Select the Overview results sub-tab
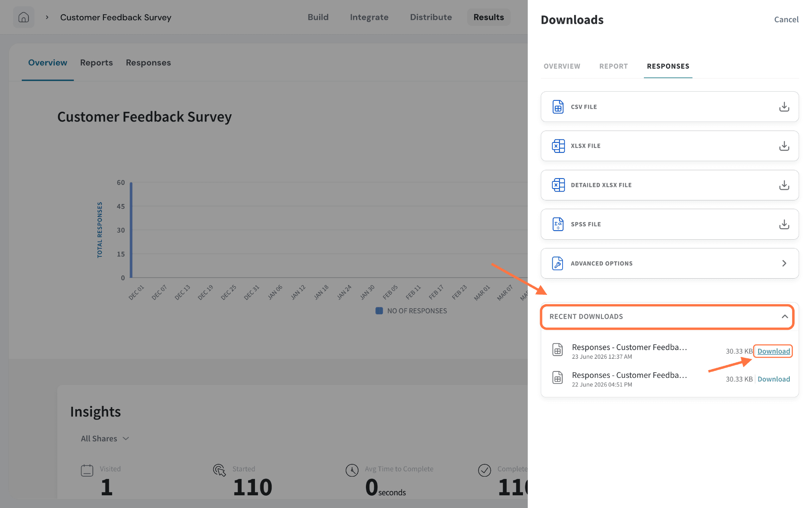This screenshot has height=508, width=812. [x=48, y=63]
